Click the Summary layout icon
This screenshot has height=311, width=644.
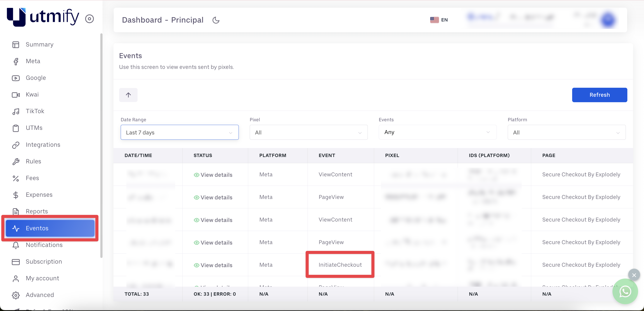16,45
